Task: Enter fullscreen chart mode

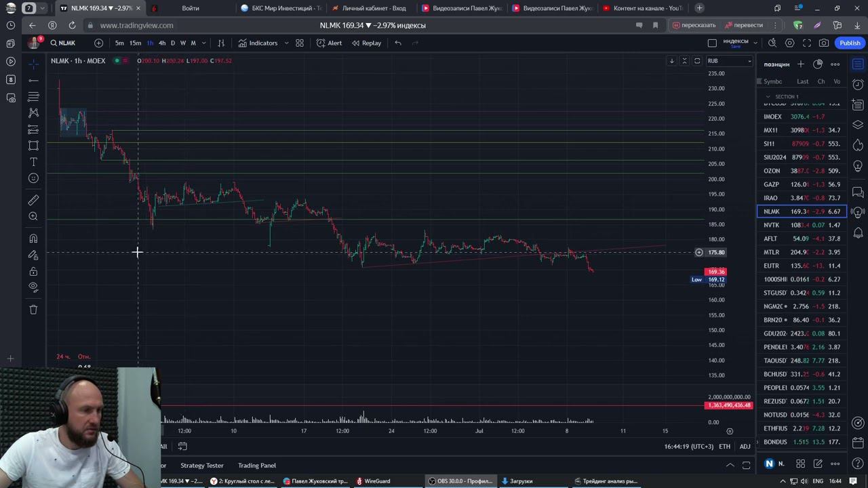Action: [x=807, y=43]
